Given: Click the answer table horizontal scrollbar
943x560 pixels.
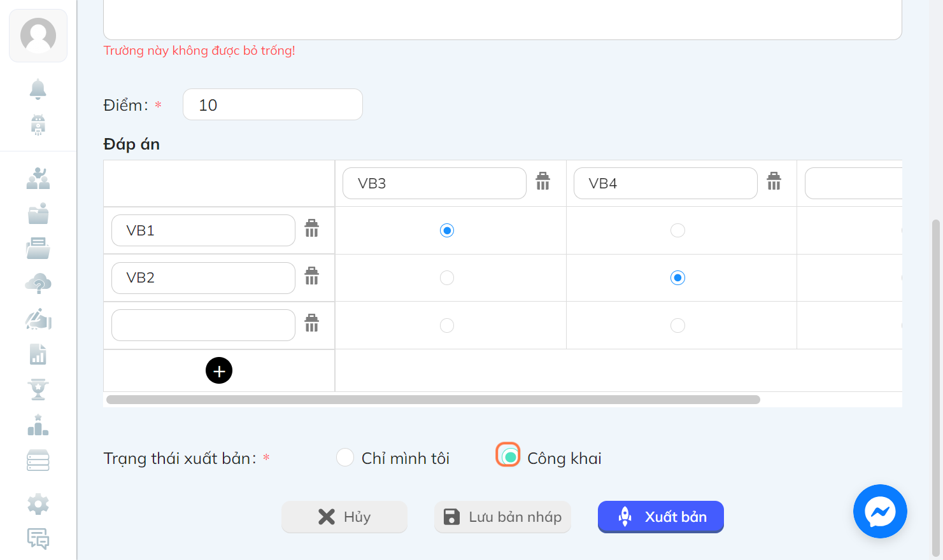Looking at the screenshot, I should click(433, 400).
